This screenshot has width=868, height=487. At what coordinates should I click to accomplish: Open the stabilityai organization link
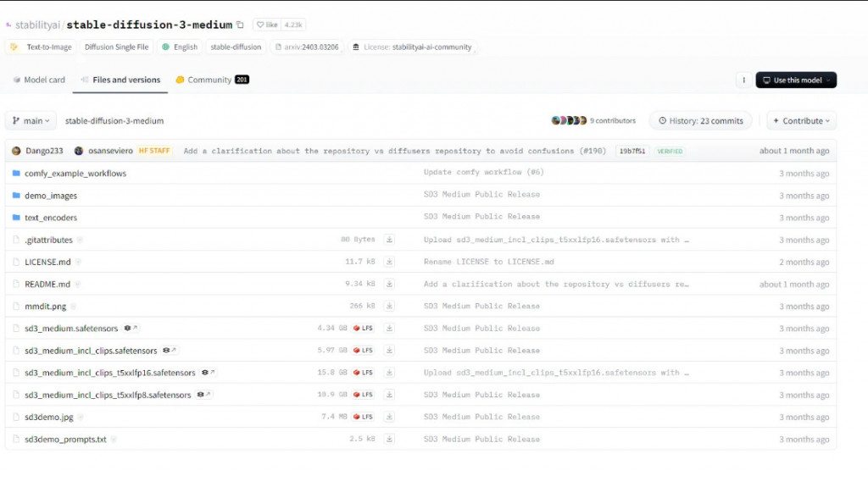click(x=37, y=25)
